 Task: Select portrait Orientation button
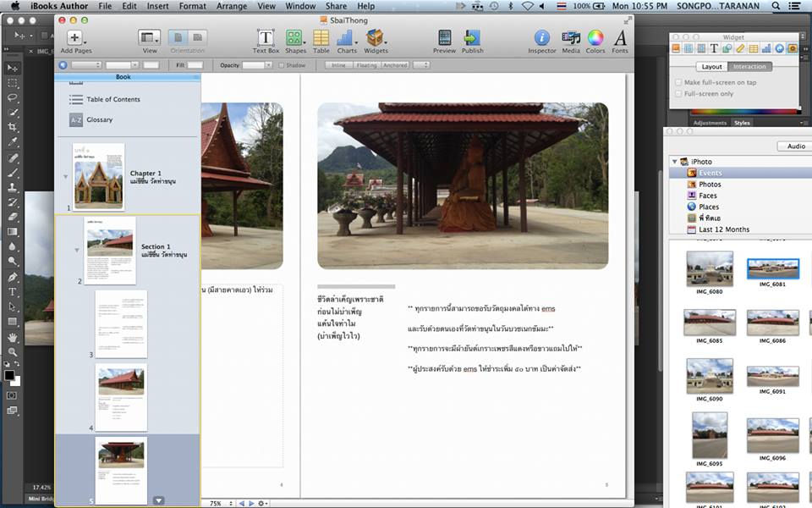click(x=178, y=37)
